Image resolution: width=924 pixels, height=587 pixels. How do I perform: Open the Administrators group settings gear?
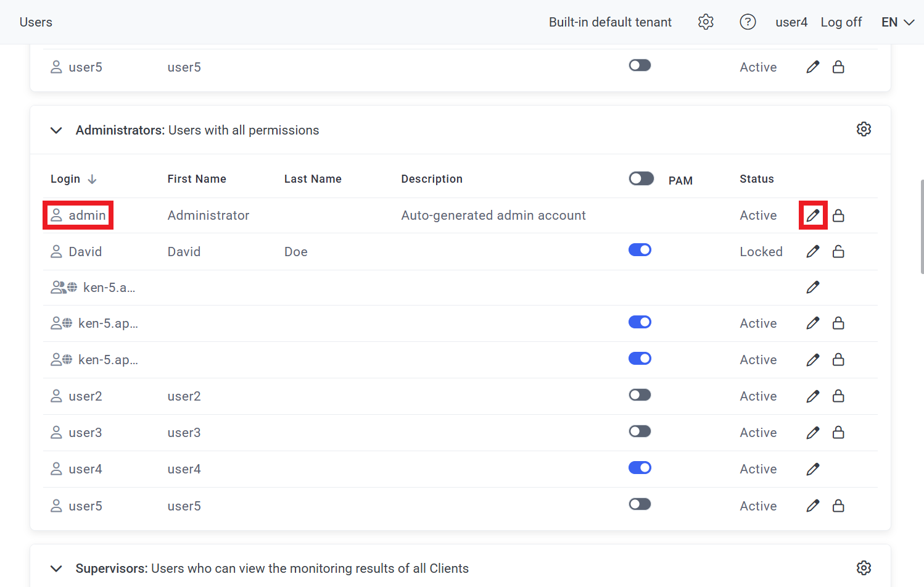(x=864, y=130)
